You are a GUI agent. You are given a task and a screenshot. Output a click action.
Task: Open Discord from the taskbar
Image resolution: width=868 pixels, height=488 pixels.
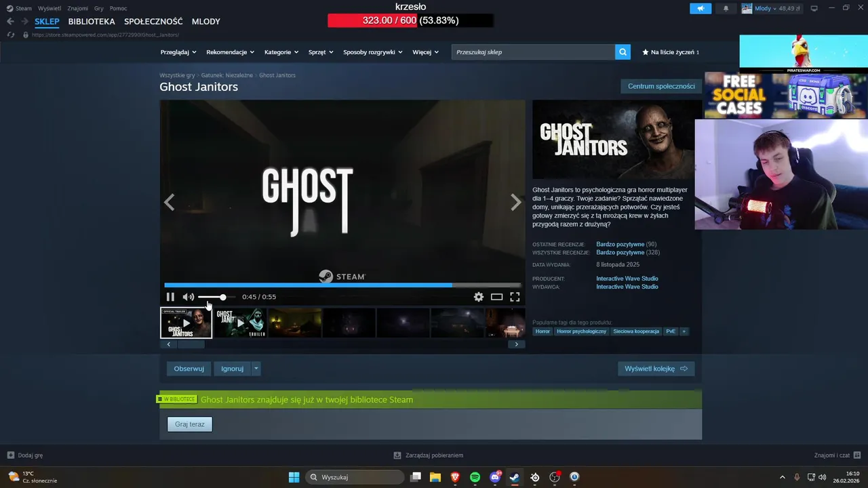tap(495, 477)
